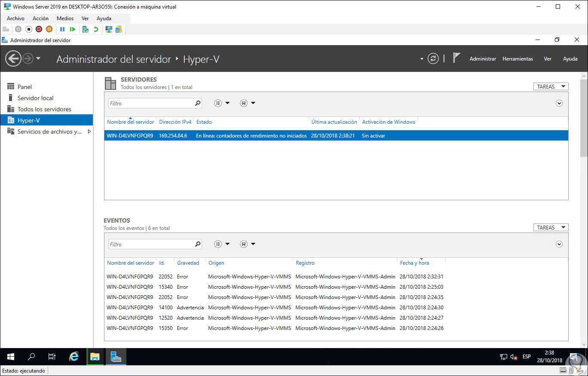The height and width of the screenshot is (376, 588).
Task: Open the Medios menu
Action: pyautogui.click(x=65, y=18)
